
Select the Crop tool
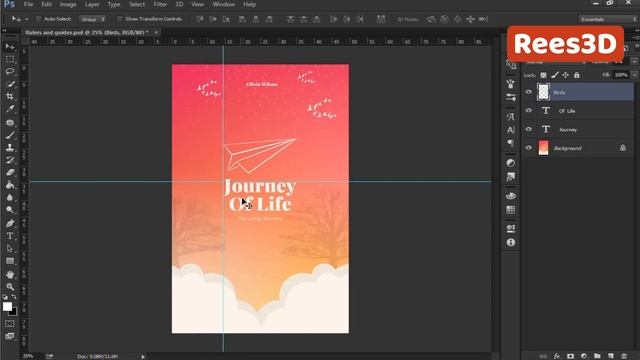[10, 96]
